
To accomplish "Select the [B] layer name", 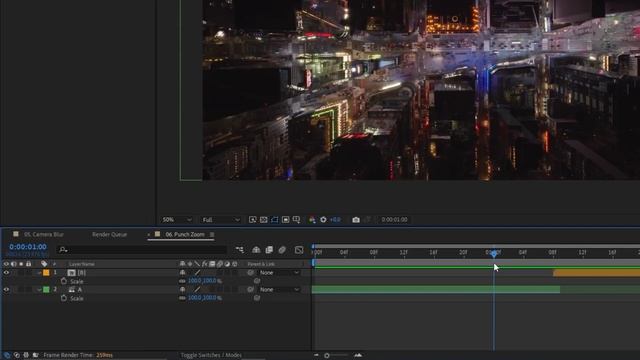I will click(x=82, y=273).
